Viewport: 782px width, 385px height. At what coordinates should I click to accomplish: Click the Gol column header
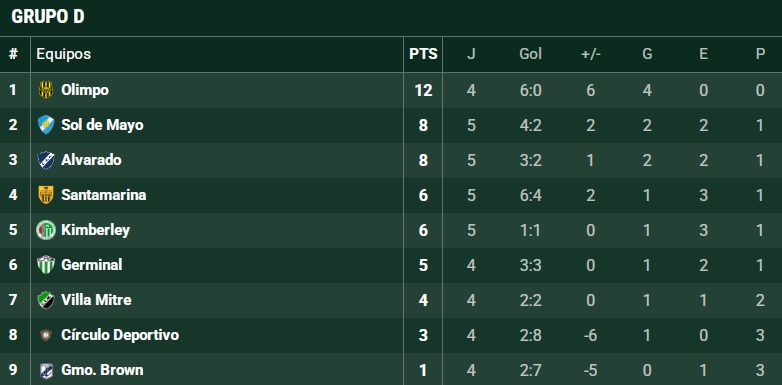(530, 54)
